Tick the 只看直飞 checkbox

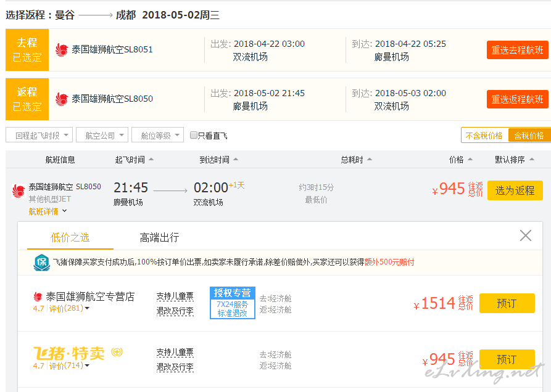point(193,135)
